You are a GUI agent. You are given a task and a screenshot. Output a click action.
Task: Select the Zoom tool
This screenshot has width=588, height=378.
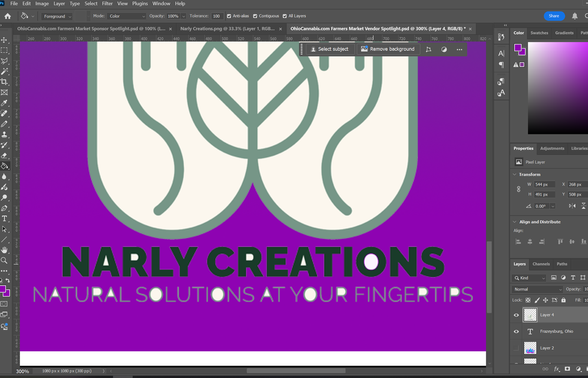[x=5, y=261]
